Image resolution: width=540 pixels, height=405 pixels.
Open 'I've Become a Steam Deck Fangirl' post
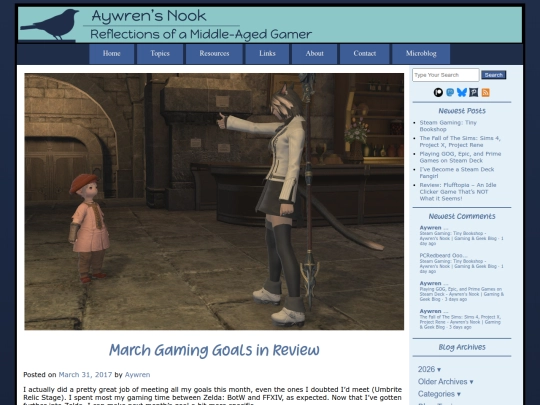coord(457,173)
